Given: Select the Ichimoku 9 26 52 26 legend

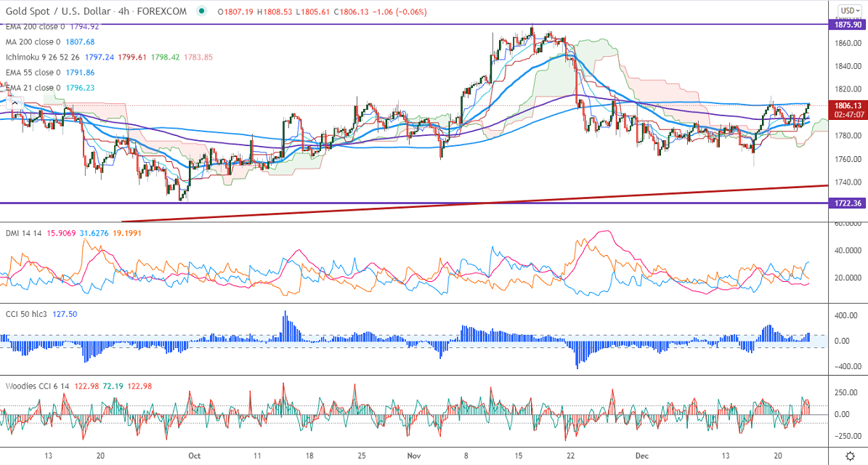Looking at the screenshot, I should pyautogui.click(x=43, y=57).
